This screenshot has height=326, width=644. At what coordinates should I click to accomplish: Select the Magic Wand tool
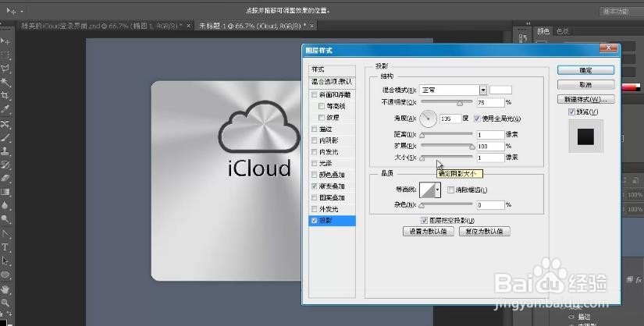[5, 82]
